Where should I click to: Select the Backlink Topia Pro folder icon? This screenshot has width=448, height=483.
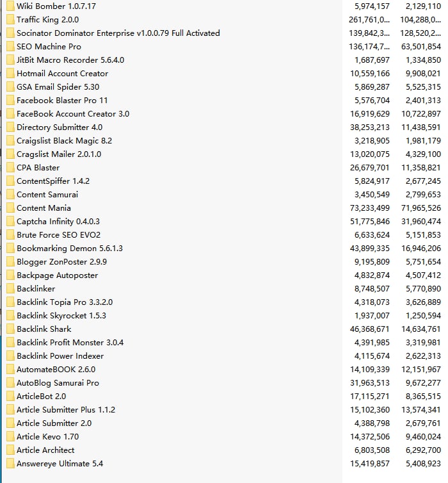coord(10,302)
